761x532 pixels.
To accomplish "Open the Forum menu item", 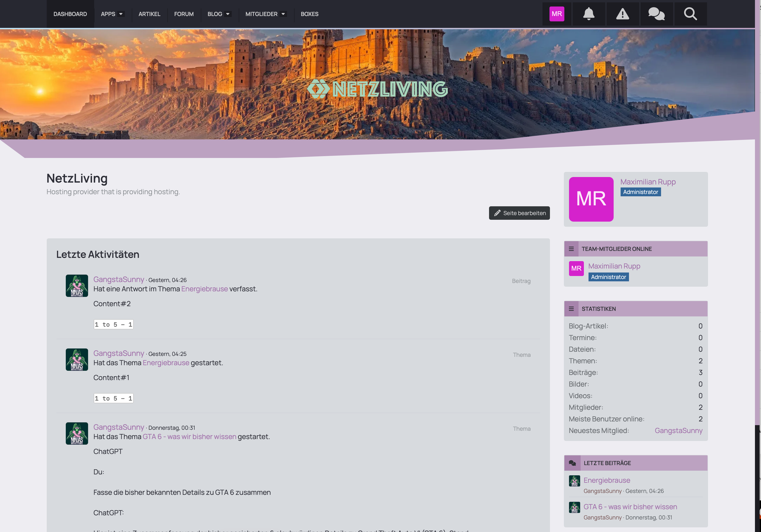I will pos(184,14).
